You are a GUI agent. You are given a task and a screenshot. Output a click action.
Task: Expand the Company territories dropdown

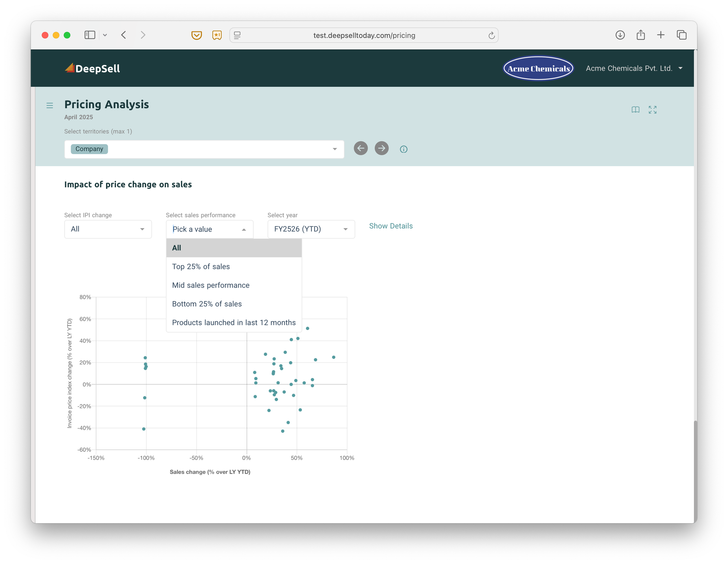click(x=335, y=149)
